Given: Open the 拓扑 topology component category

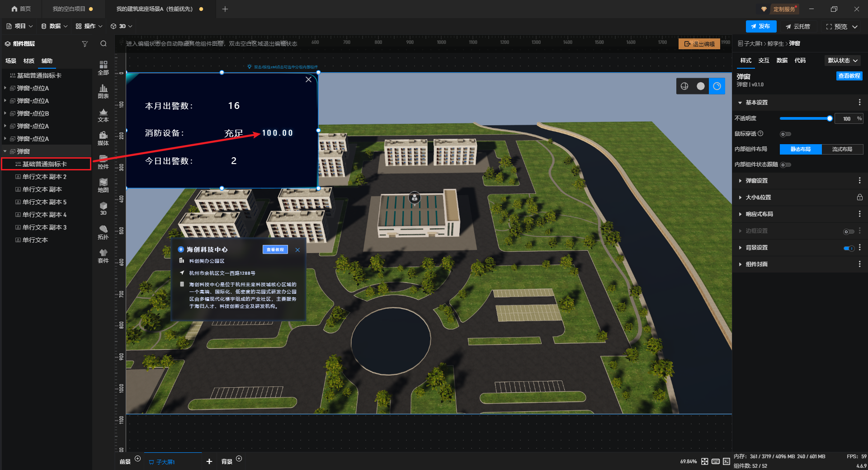Looking at the screenshot, I should (x=103, y=232).
